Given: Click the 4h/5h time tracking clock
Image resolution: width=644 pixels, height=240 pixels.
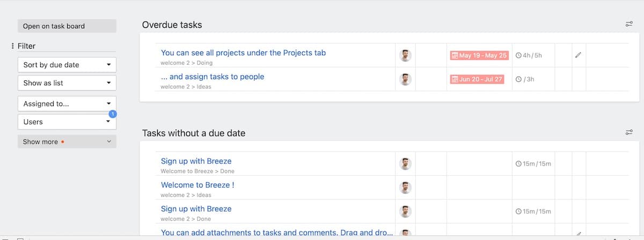Looking at the screenshot, I should point(529,55).
